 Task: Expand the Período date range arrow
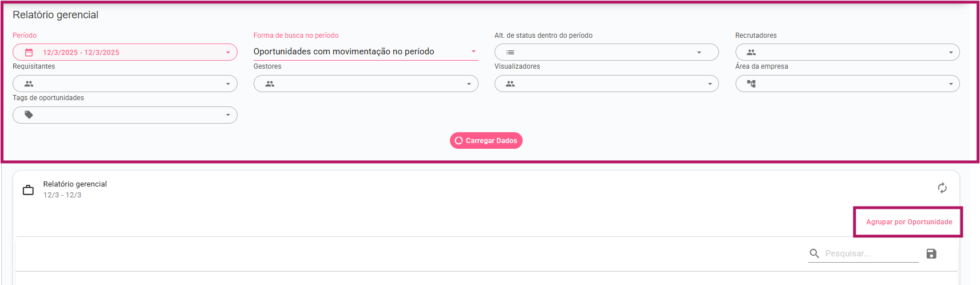(x=228, y=53)
